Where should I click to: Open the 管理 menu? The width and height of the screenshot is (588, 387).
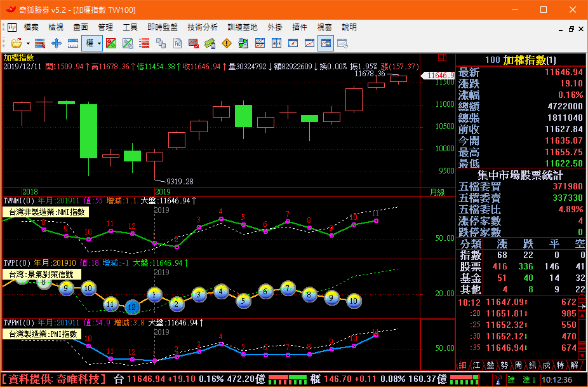(105, 27)
